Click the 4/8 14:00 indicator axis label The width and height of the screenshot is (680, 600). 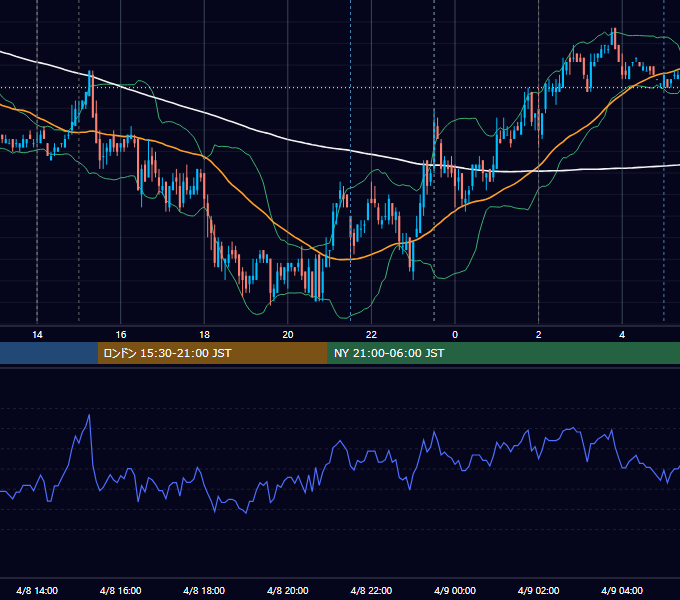click(37, 590)
